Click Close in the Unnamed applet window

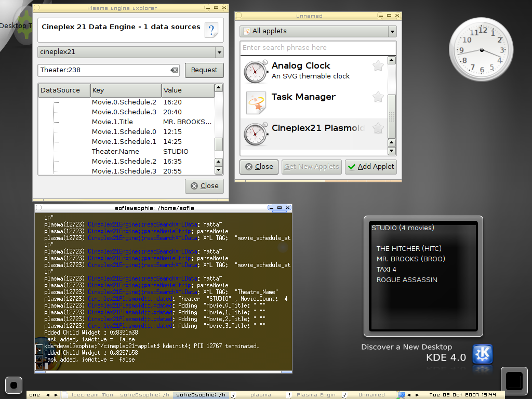[x=259, y=167]
